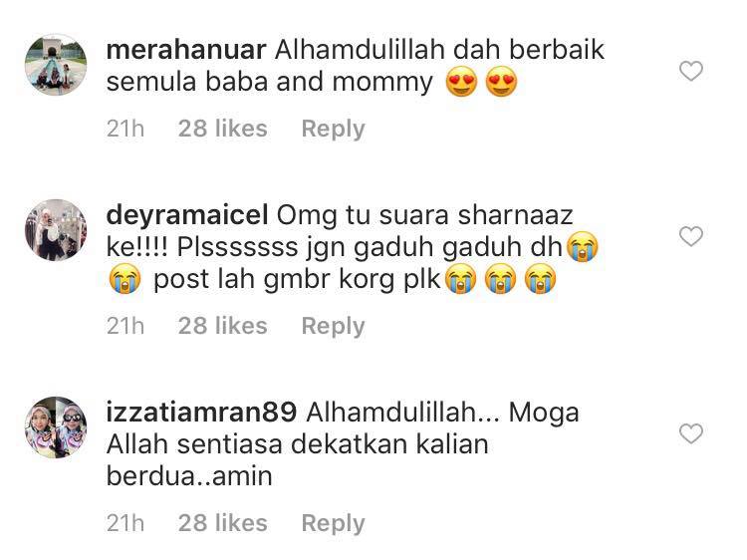
Task: Reply to izzatiamran89's comment
Action: (333, 524)
